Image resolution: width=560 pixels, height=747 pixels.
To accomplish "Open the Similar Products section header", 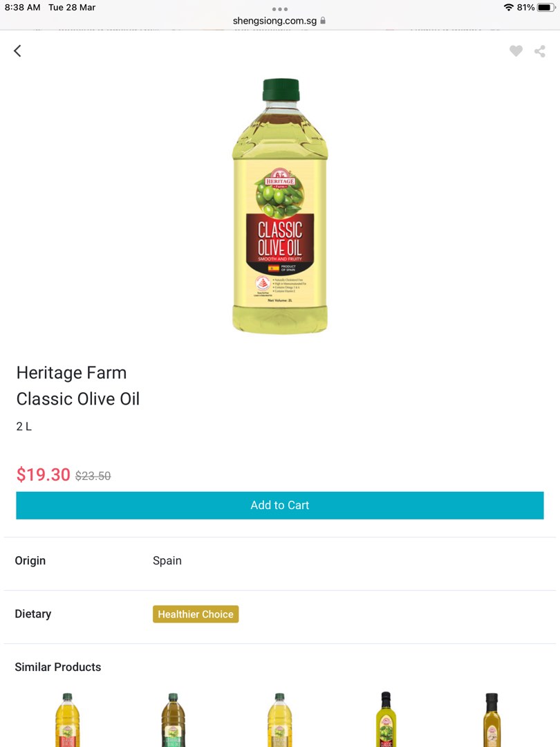I will 58,667.
